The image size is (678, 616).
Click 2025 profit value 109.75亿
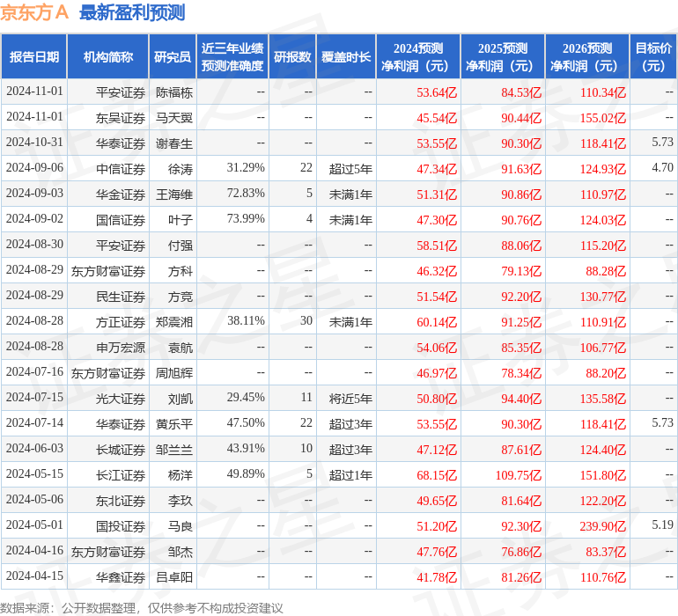(519, 475)
